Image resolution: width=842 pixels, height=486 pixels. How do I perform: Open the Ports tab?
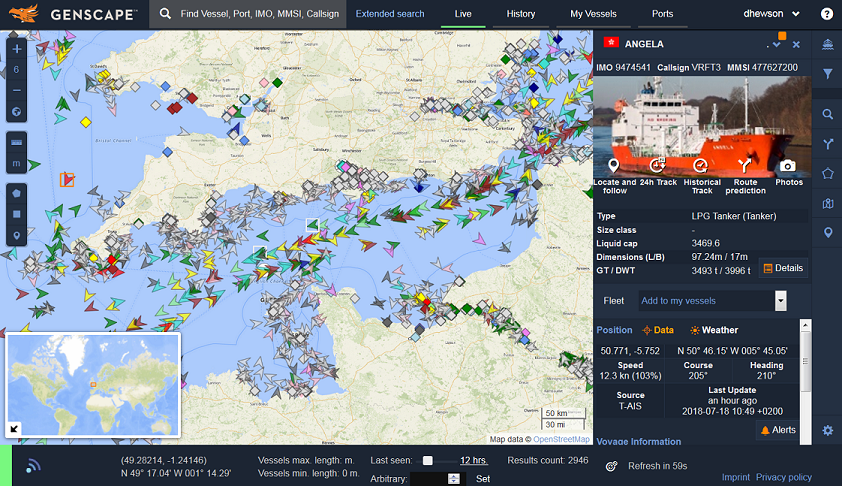(x=663, y=14)
